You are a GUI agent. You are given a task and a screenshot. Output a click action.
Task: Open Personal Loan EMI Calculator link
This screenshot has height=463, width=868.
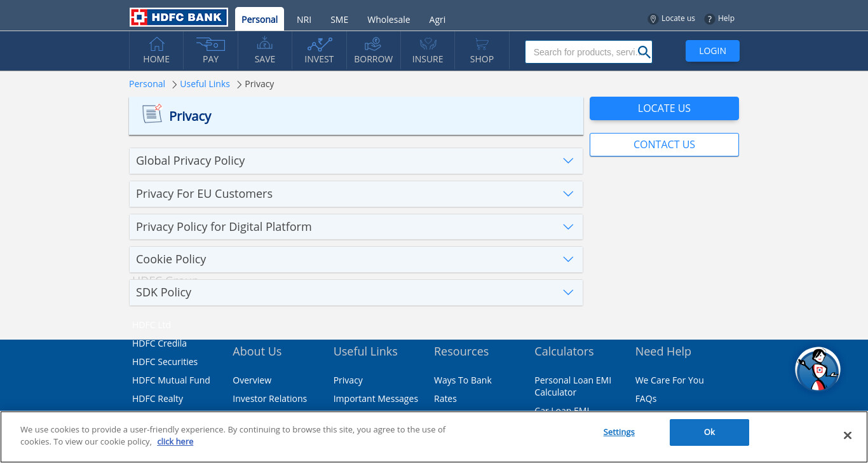[573, 386]
